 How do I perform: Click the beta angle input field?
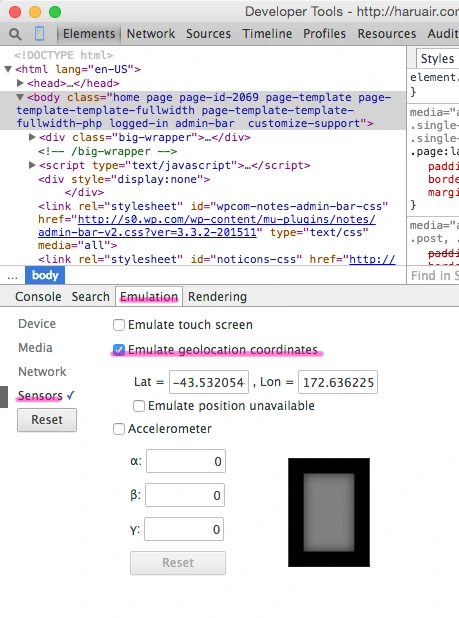pyautogui.click(x=185, y=495)
